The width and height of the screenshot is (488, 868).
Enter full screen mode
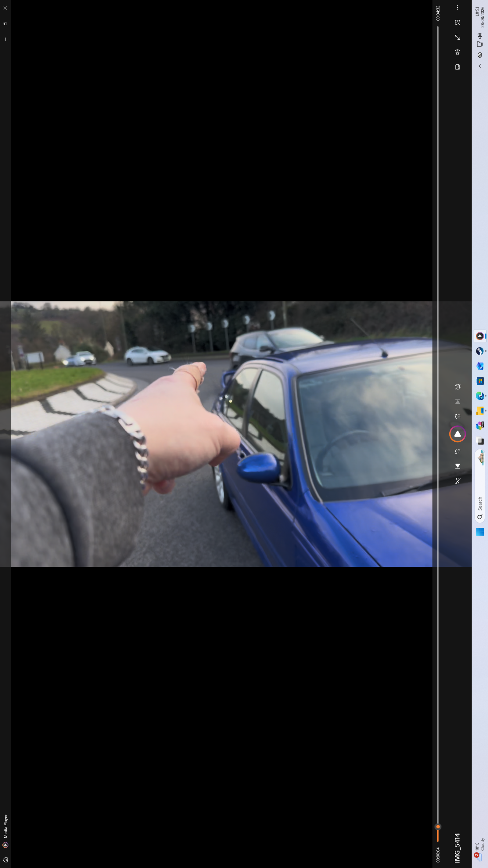coord(457,38)
